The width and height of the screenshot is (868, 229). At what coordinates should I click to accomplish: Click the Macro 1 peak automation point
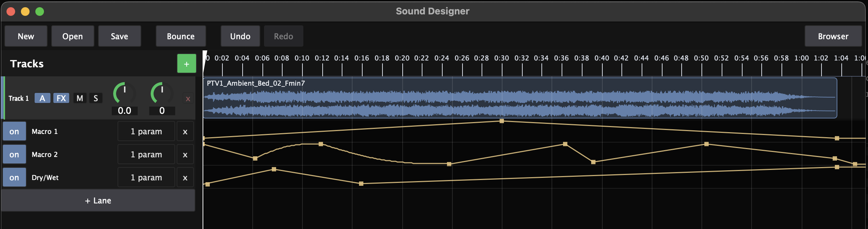point(502,121)
